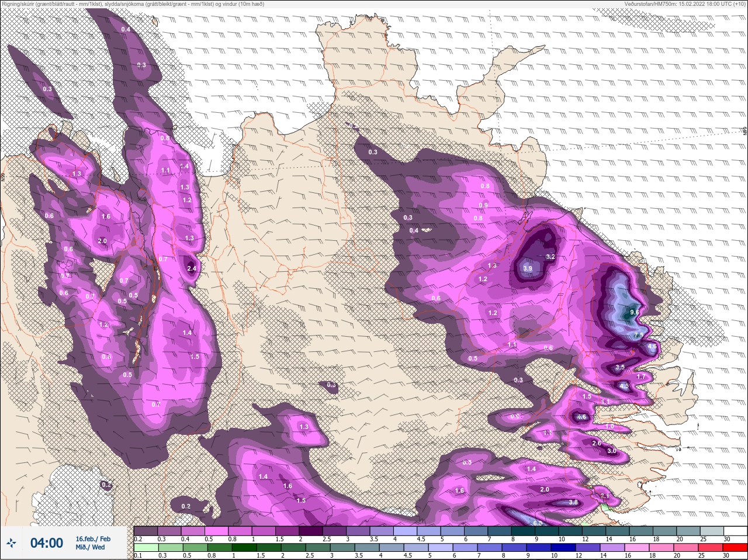Select the '16.feb./ Feb' date text
This screenshot has width=748, height=560.
[x=93, y=539]
